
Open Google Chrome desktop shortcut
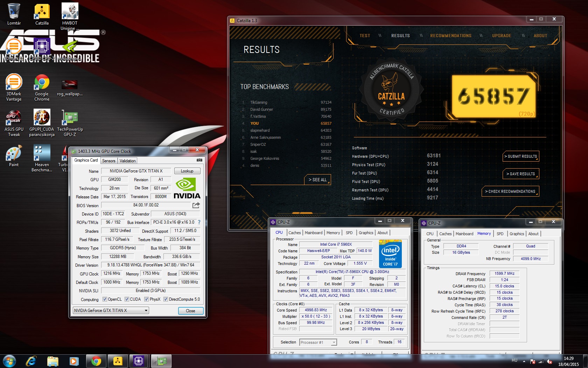tap(42, 87)
